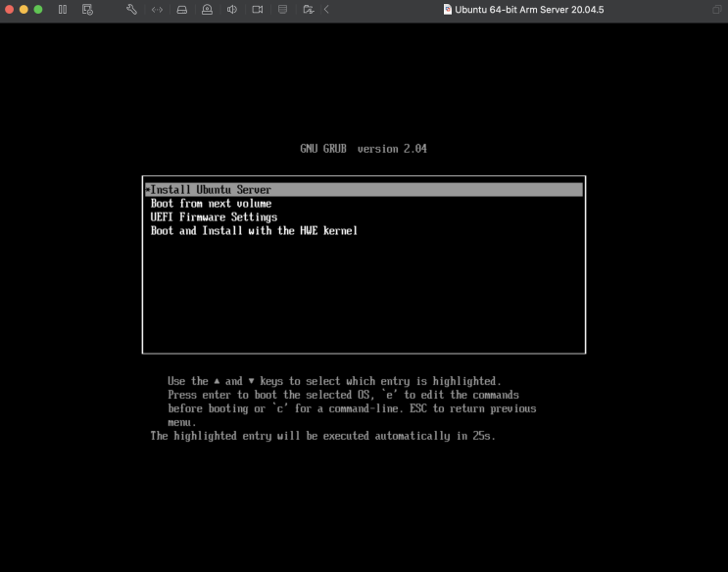Click the USB device stack icon
The image size is (728, 572).
(x=282, y=9)
